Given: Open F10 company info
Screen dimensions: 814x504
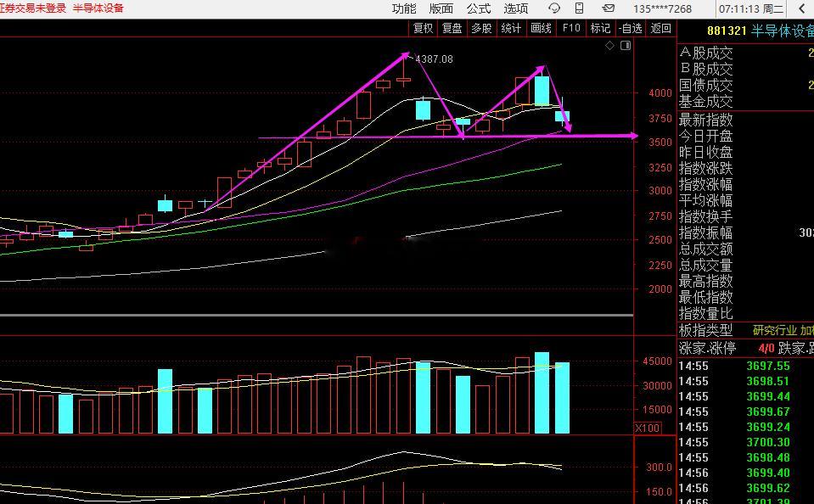Looking at the screenshot, I should [571, 28].
